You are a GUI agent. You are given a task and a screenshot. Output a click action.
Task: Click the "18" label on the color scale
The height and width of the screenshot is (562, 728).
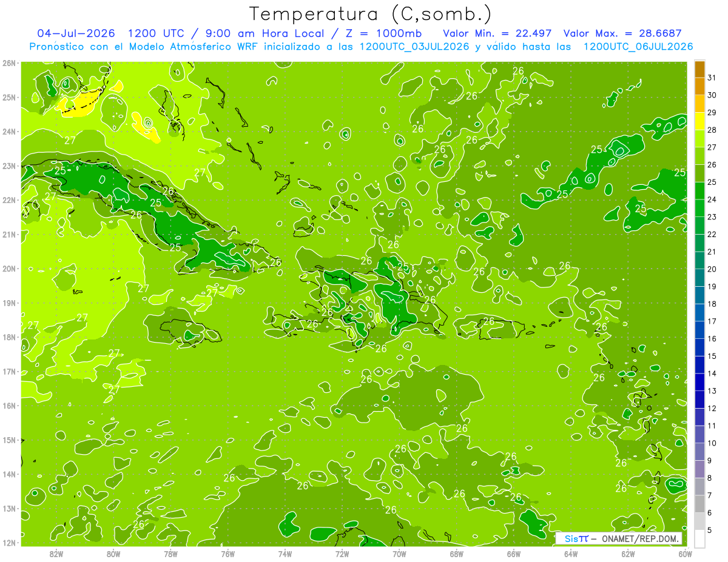click(712, 304)
